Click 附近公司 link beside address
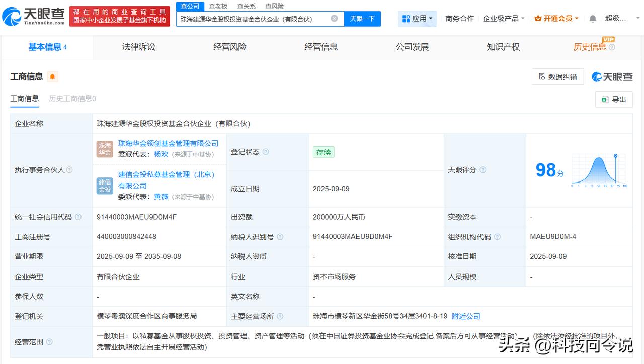The image size is (644, 364). pyautogui.click(x=466, y=316)
